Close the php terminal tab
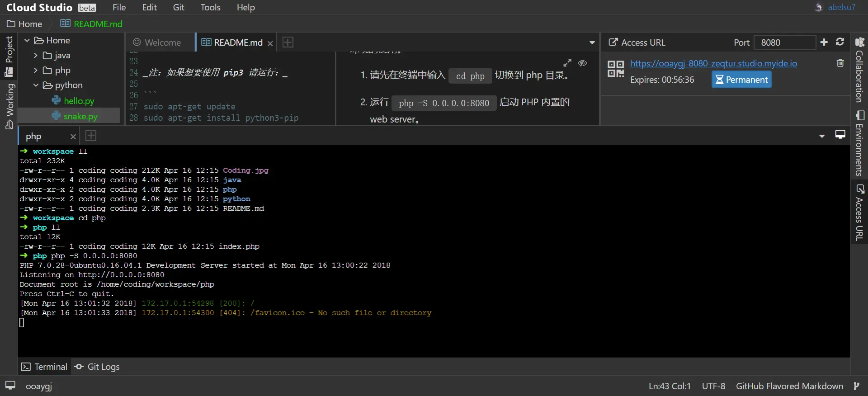This screenshot has height=396, width=868. tap(73, 137)
